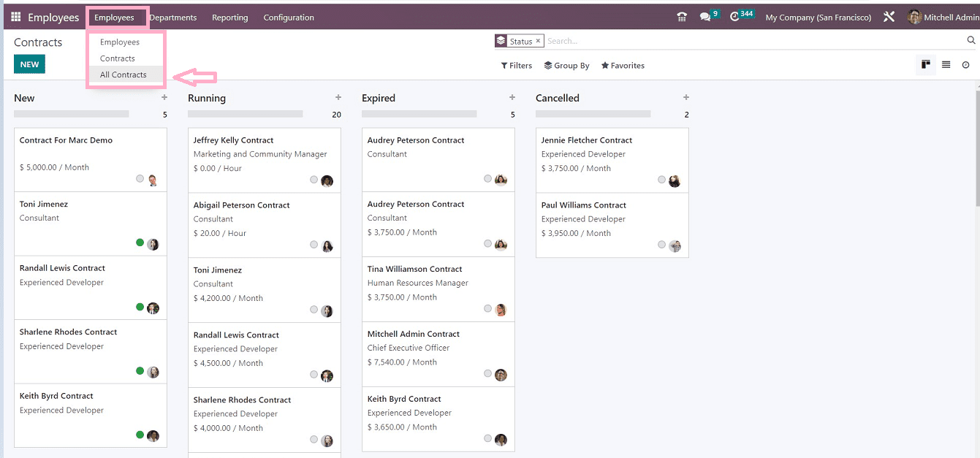Switch to activity view
The height and width of the screenshot is (458, 980).
point(965,65)
